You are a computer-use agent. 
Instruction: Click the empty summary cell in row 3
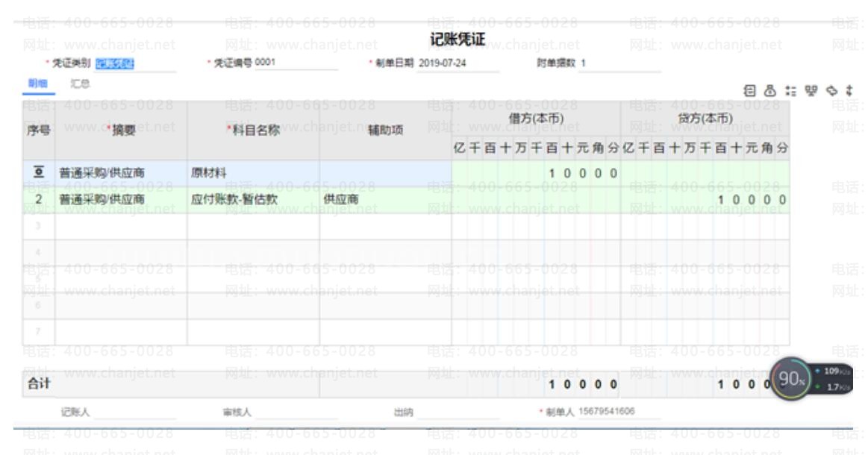pyautogui.click(x=121, y=227)
